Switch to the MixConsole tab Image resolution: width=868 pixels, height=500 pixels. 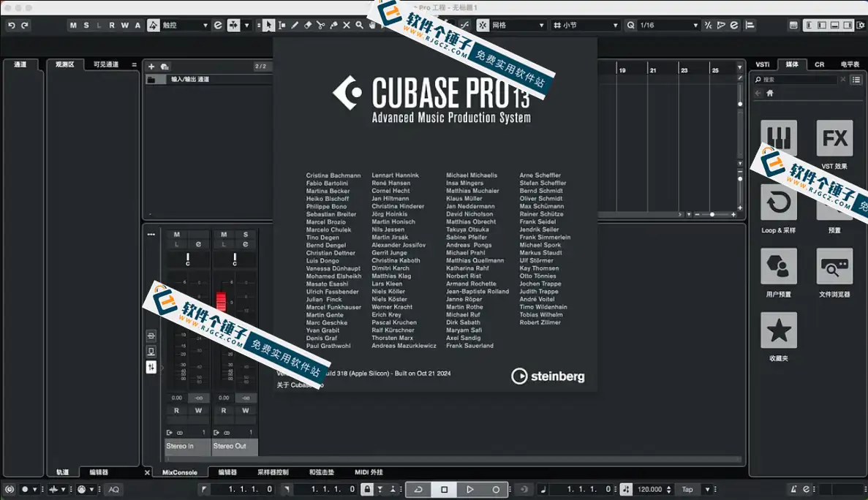(x=180, y=473)
